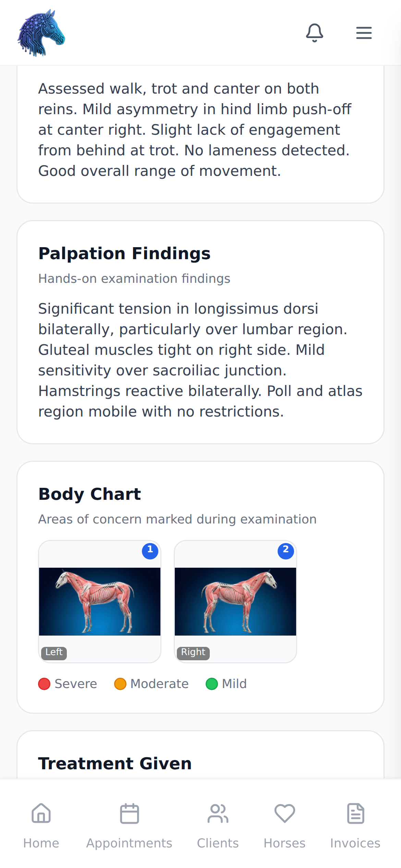Toggle the Moderate legend marker
Image resolution: width=401 pixels, height=868 pixels.
coord(121,684)
